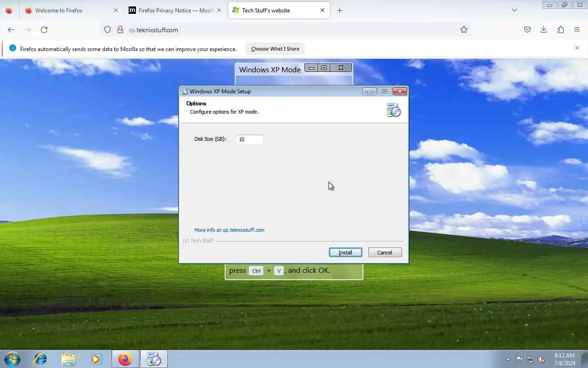This screenshot has height=368, width=588.
Task: Open the Firefox Downloads panel
Action: (544, 29)
